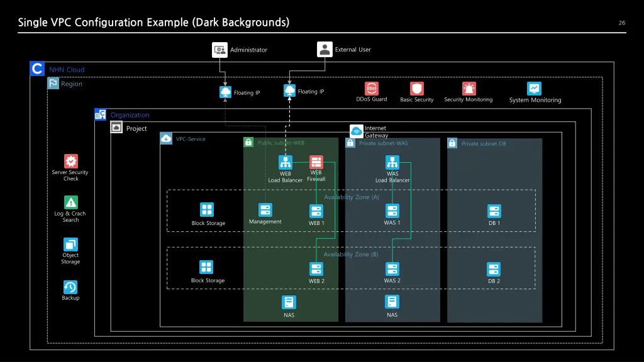
Task: Select the NHN Cloud logo icon
Action: point(37,69)
